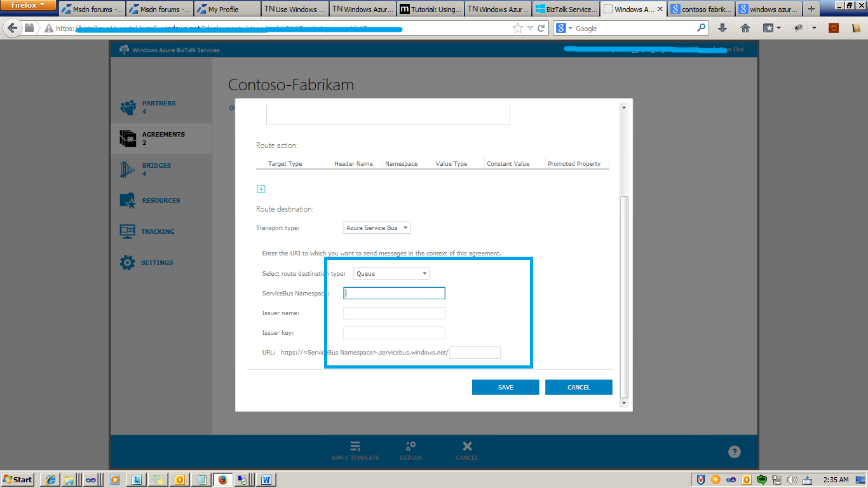This screenshot has height=488, width=868.
Task: Click Header Name column header
Action: pyautogui.click(x=353, y=163)
